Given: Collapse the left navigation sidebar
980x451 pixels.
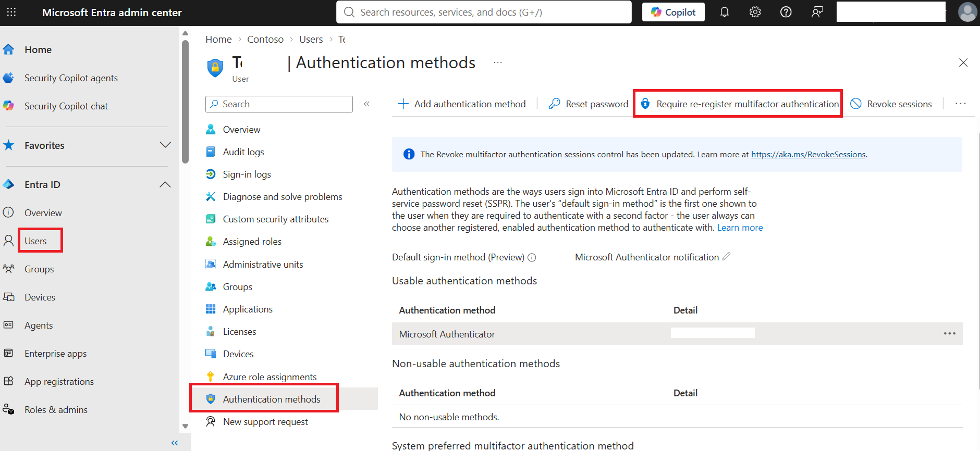Looking at the screenshot, I should 175,443.
